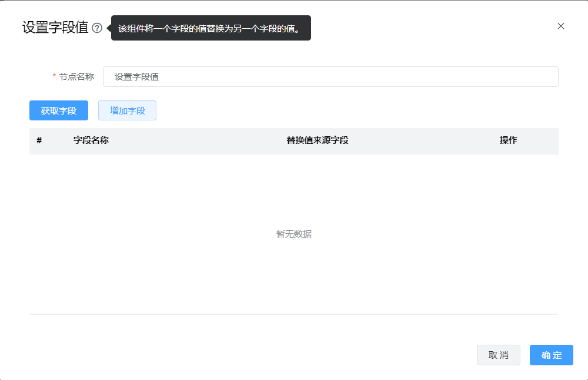Click the 操作 column header
This screenshot has width=588, height=380.
tap(508, 140)
